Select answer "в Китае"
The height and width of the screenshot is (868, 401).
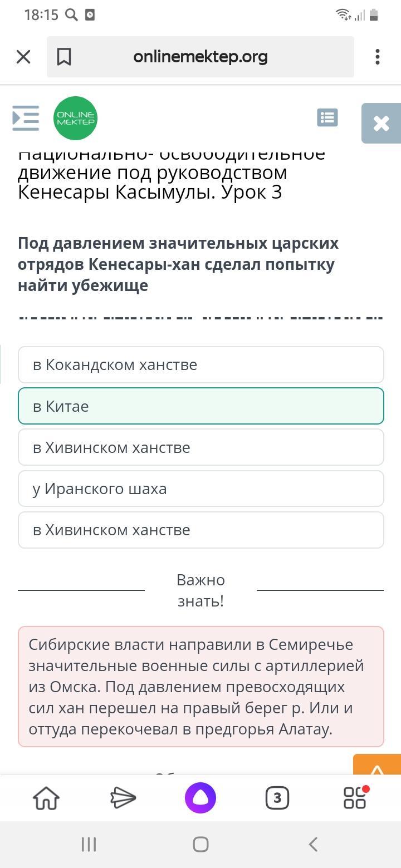click(x=200, y=406)
